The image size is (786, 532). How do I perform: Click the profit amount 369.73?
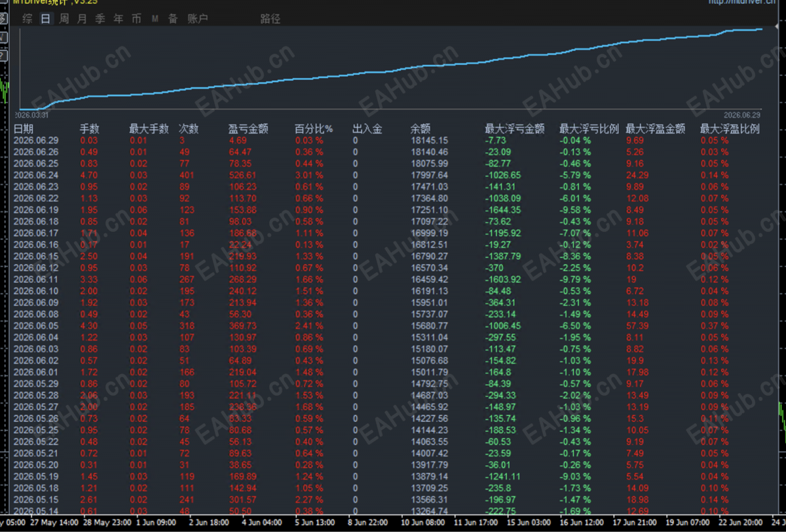point(242,326)
